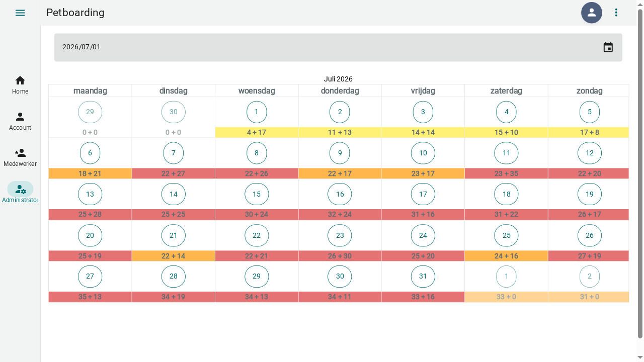
Task: Select day 10 on vrijdag column
Action: [x=423, y=153]
